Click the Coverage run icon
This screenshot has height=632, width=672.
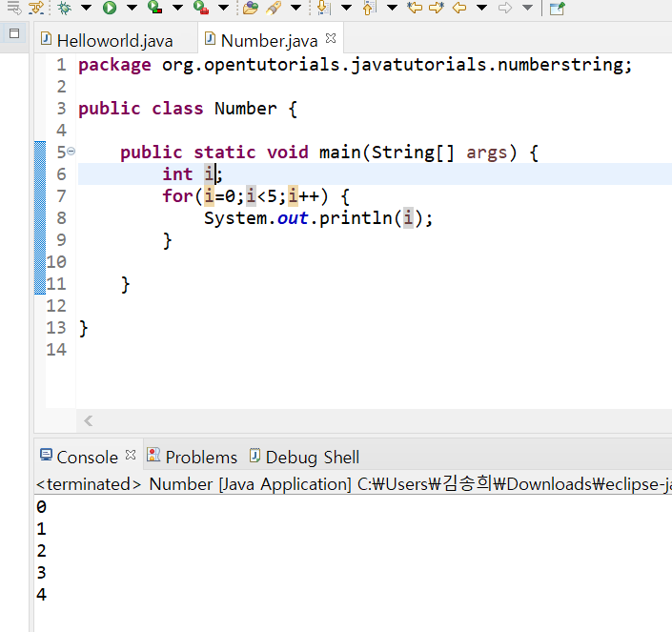click(154, 8)
